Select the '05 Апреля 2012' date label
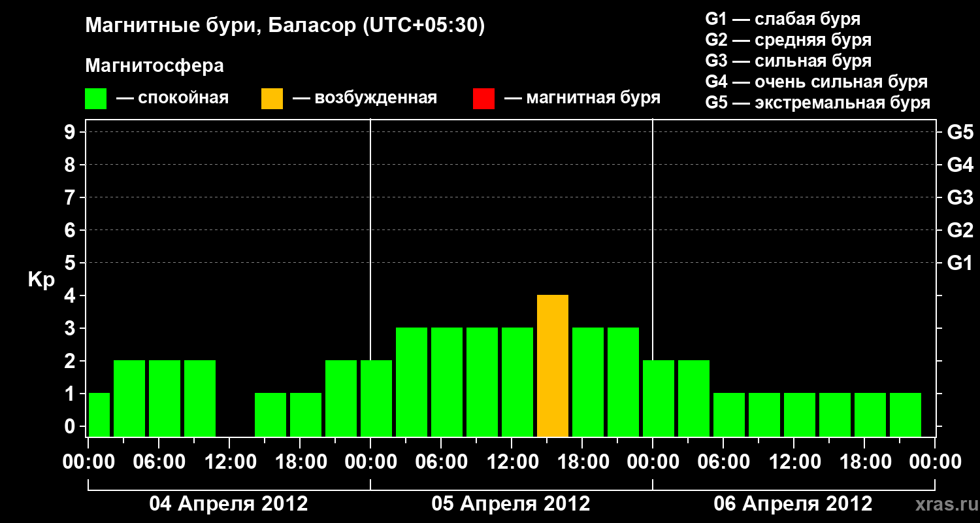Screen dimensions: 980x523 [x=511, y=503]
